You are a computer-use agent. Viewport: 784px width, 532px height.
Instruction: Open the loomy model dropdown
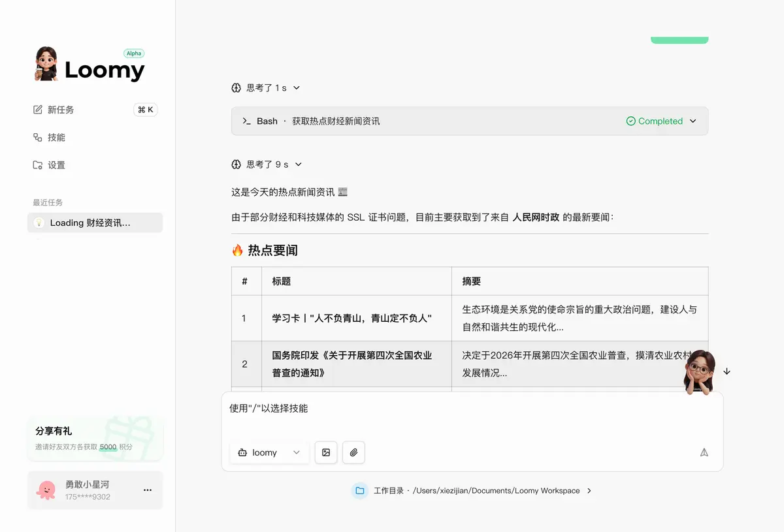pos(269,452)
